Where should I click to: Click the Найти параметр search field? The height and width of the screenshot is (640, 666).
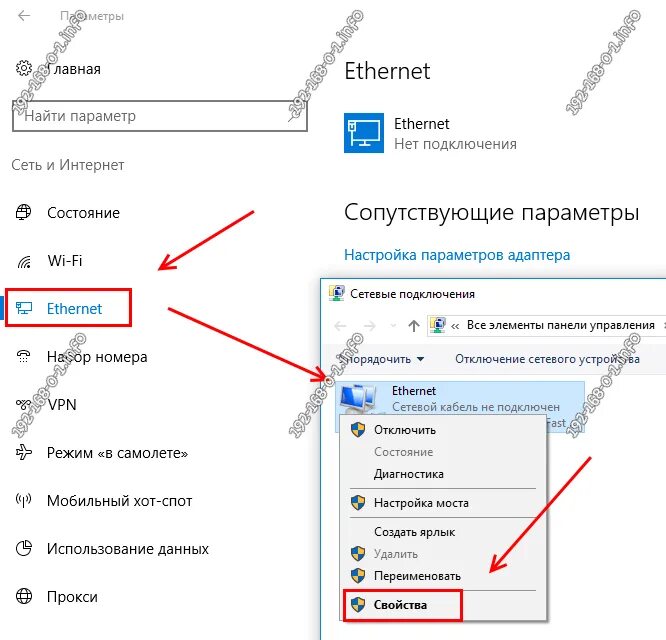point(160,116)
